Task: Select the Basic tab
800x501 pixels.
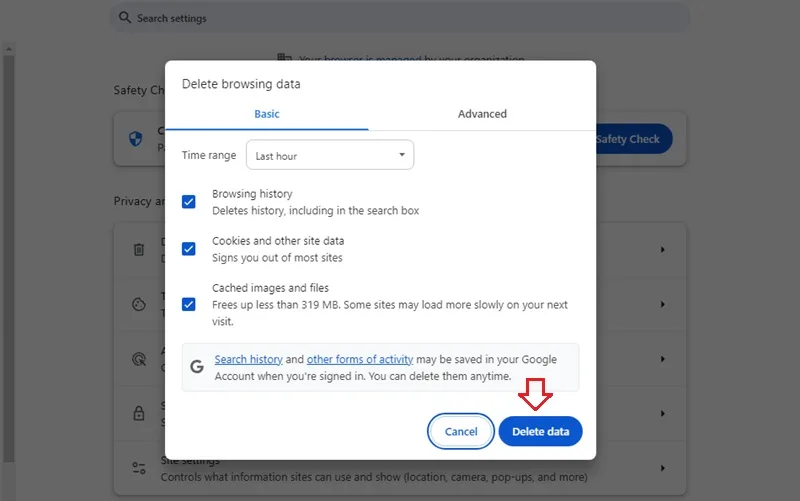Action: click(x=267, y=114)
